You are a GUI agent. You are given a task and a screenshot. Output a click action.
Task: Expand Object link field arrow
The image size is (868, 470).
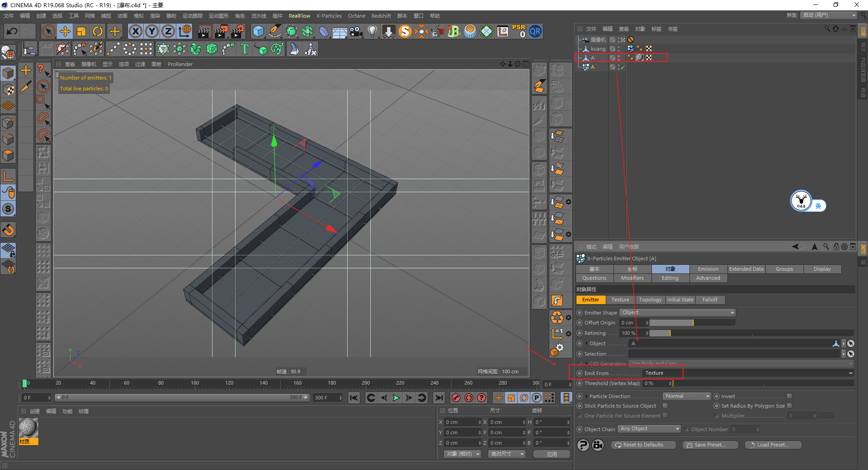pos(587,343)
